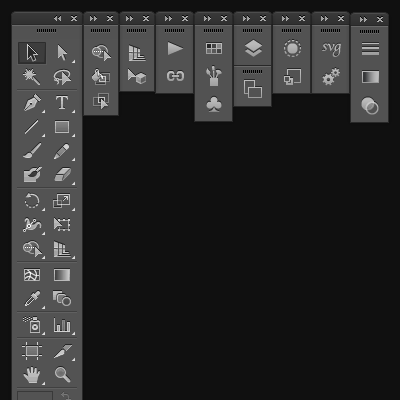Open the Actions play-triangle panel
This screenshot has height=400, width=400.
(175, 49)
